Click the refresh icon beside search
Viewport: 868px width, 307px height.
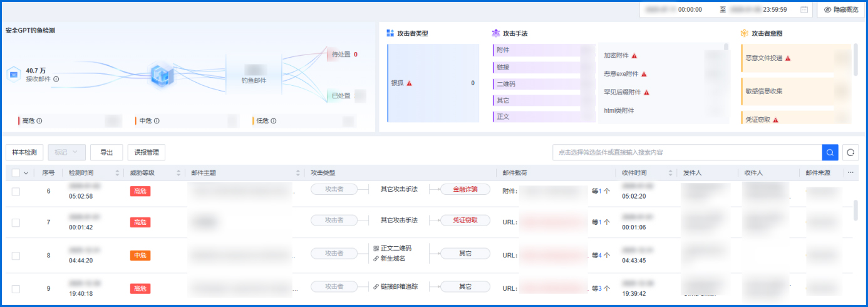click(x=851, y=152)
